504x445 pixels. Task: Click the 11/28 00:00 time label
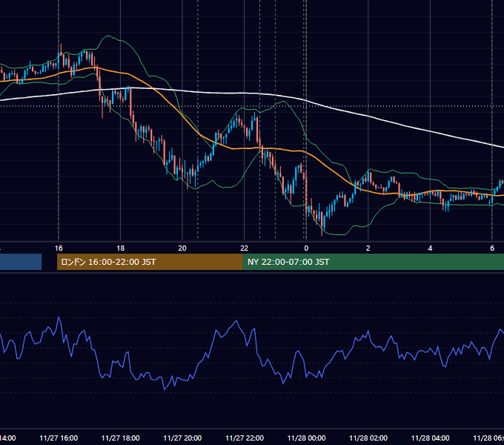click(x=306, y=438)
